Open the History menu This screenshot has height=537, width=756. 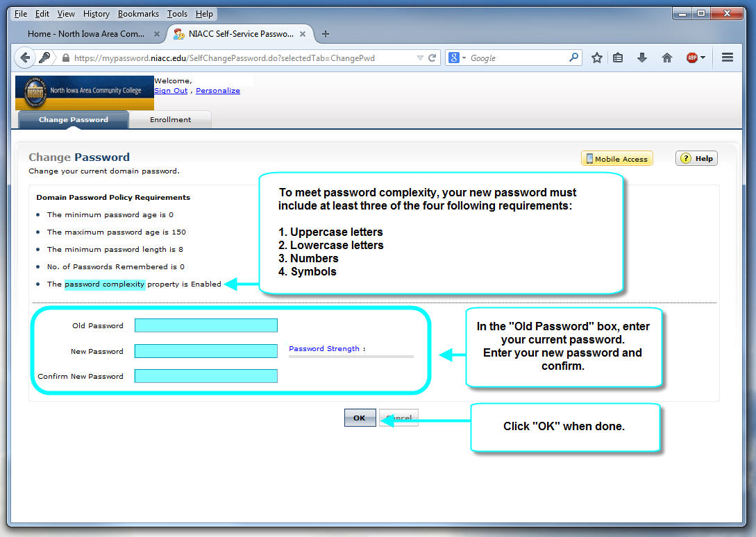point(96,13)
